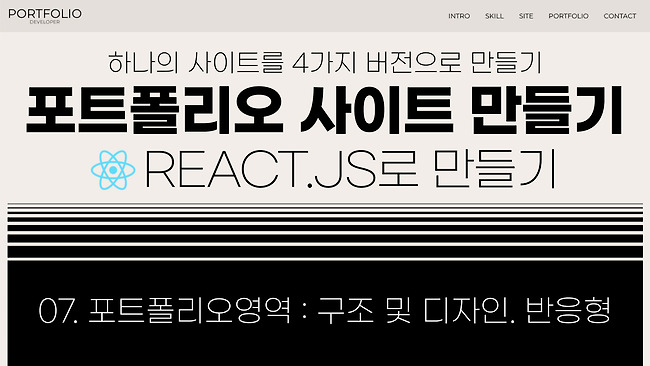Click 포트폴리오영역 in the black banner
Screen dimensions: 650x366
coord(190,311)
